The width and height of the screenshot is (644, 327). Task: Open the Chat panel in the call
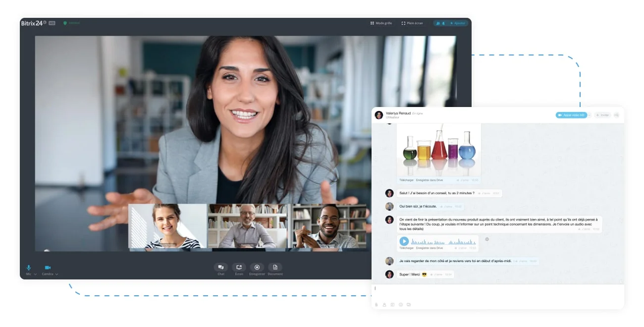click(221, 269)
